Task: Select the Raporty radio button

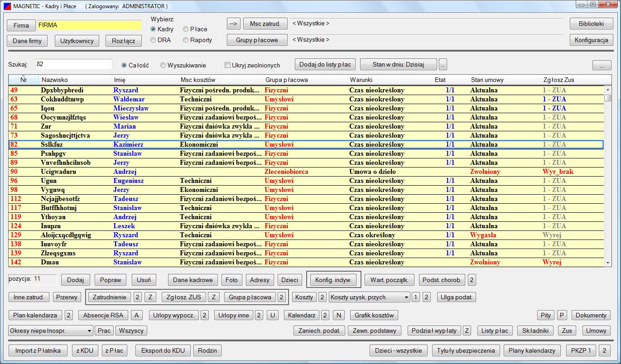Action: click(186, 40)
